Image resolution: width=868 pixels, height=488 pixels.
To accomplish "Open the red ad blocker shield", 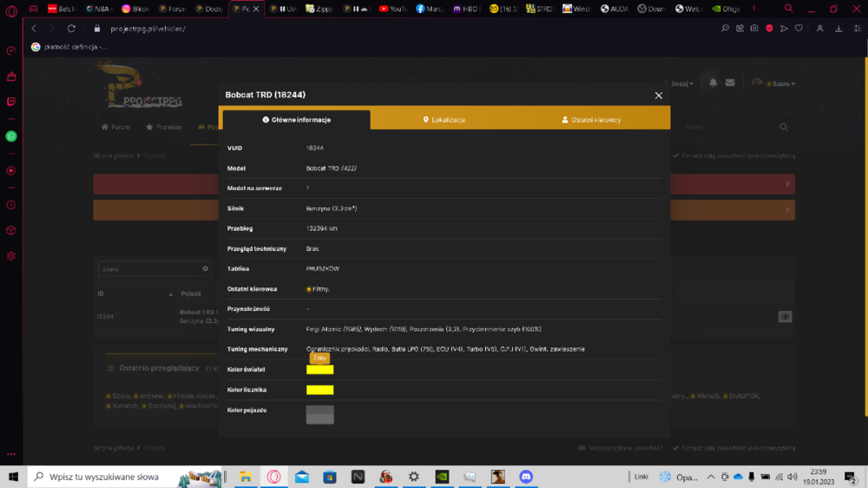I will pyautogui.click(x=769, y=29).
